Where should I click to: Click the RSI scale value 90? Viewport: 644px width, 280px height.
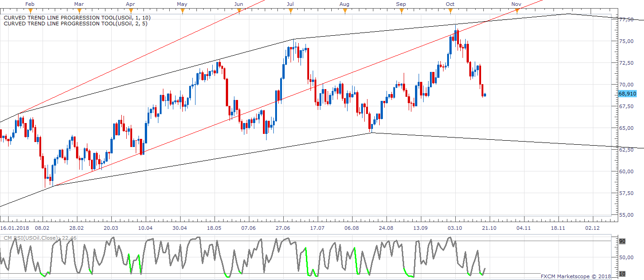[x=622, y=242]
